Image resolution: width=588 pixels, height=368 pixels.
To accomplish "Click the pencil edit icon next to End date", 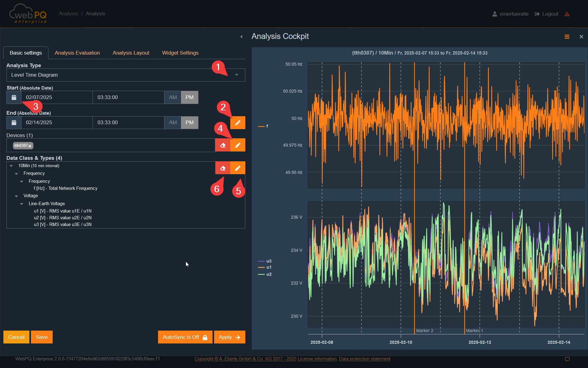I will tap(238, 122).
